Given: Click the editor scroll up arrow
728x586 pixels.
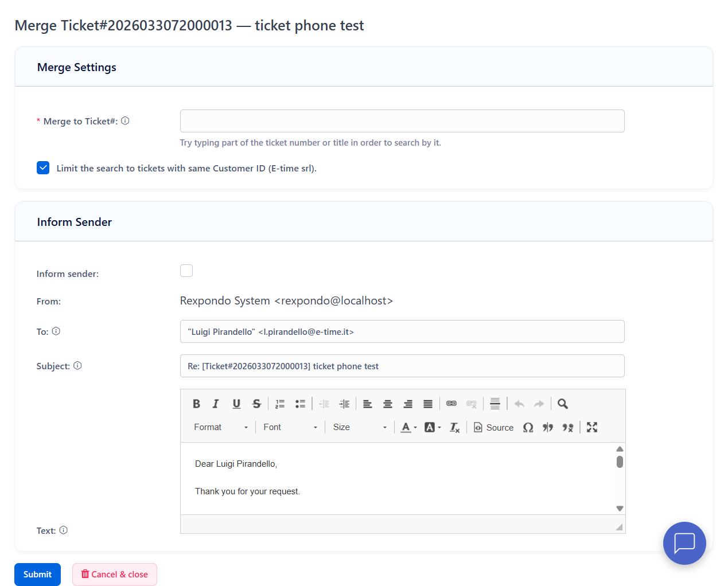Looking at the screenshot, I should tap(620, 449).
